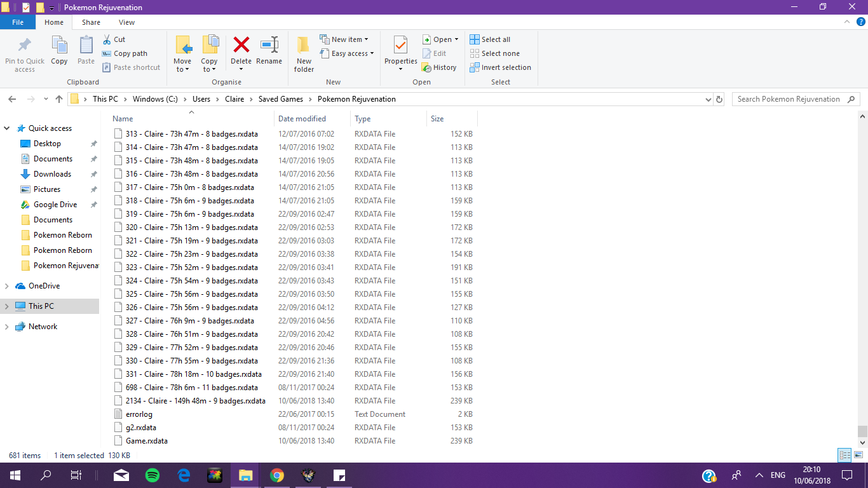Click Saved Games in address breadcrumb
The height and width of the screenshot is (488, 868).
tap(280, 99)
